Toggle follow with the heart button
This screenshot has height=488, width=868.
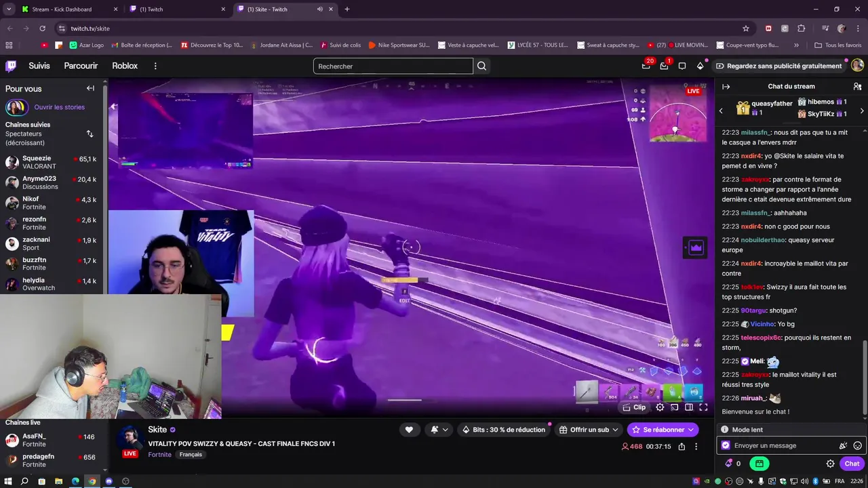[x=409, y=430]
